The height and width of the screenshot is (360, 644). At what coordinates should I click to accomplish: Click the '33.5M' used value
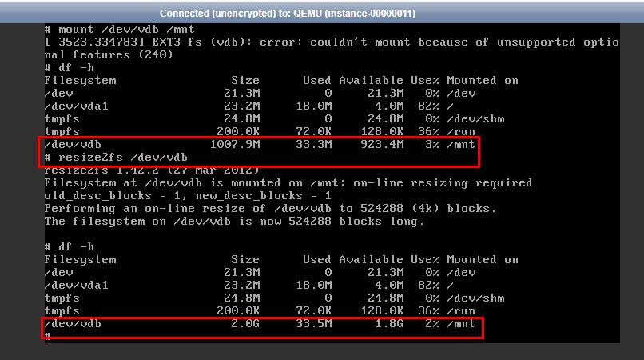click(x=314, y=324)
